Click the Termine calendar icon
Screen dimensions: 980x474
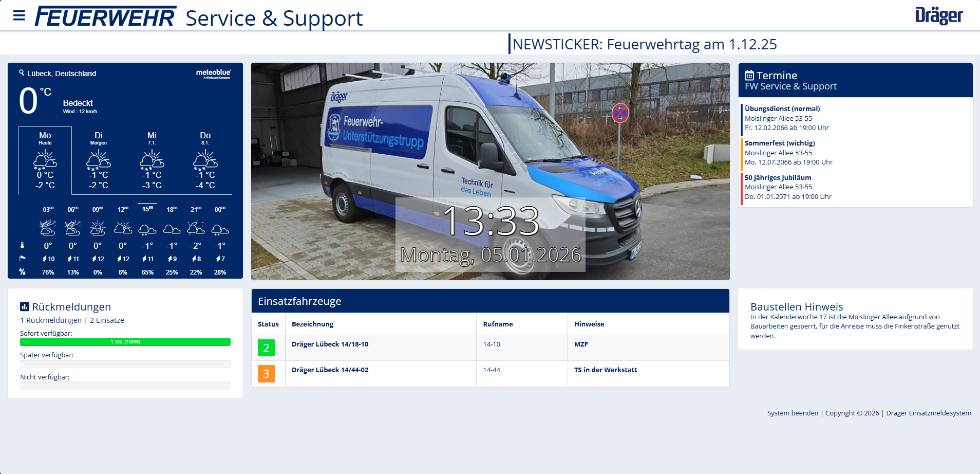749,75
